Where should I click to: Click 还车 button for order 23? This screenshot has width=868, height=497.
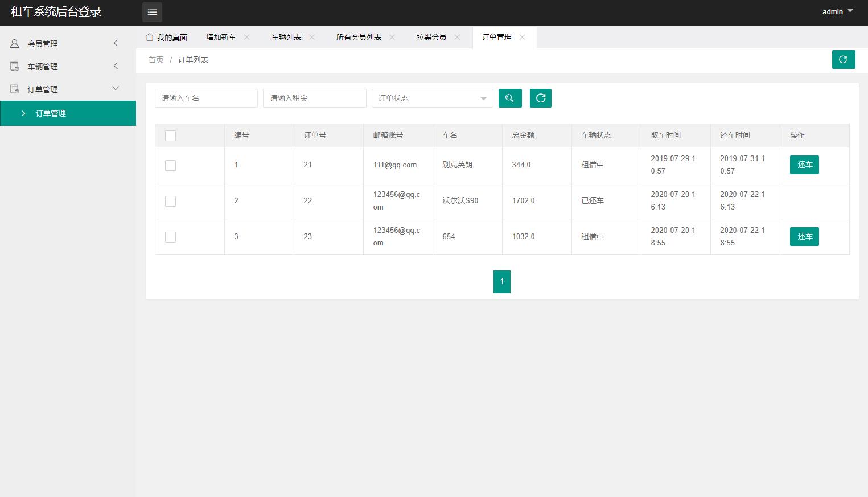804,236
